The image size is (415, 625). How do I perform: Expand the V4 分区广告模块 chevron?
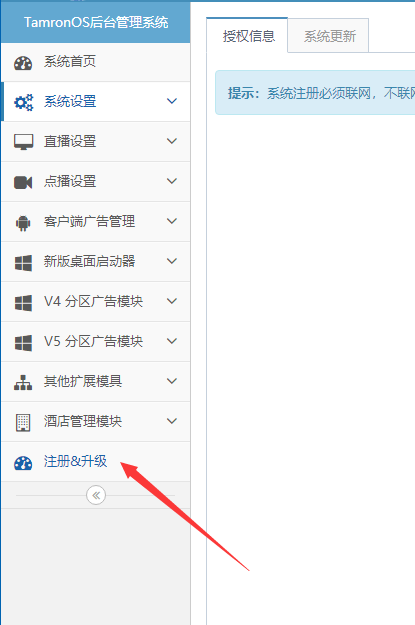172,301
